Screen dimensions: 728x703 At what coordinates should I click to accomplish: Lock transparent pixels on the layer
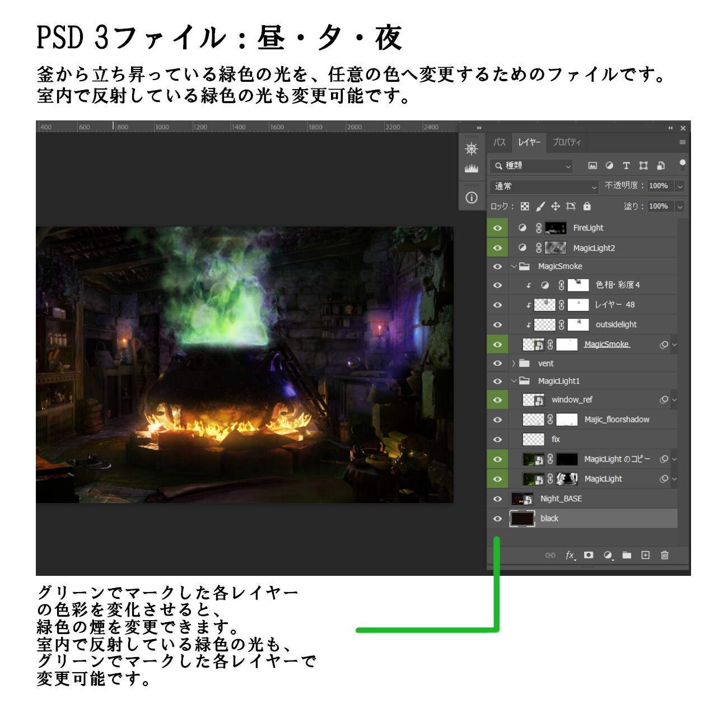[524, 206]
